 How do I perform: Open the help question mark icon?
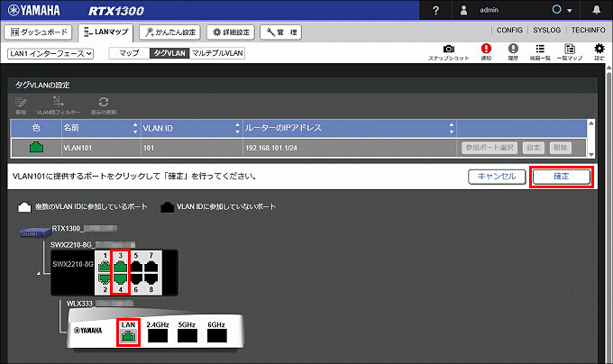click(436, 11)
